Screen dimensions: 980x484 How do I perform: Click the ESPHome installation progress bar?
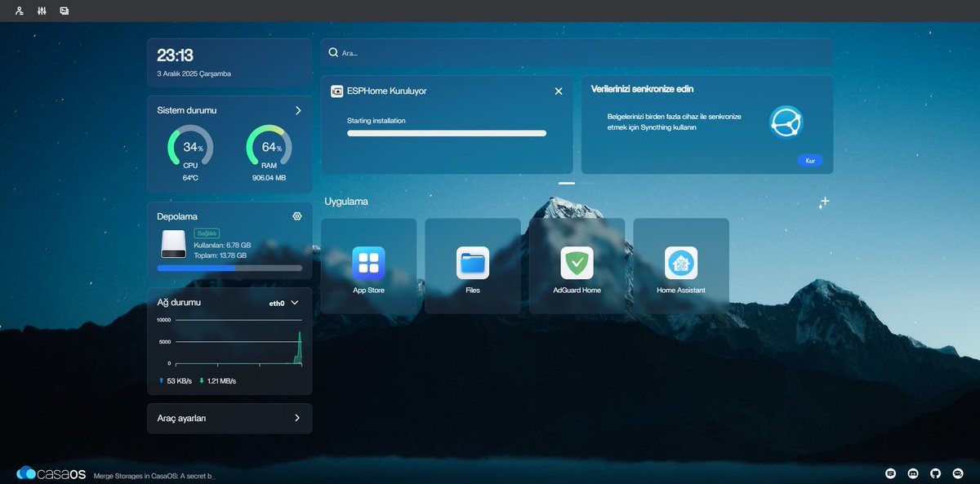tap(447, 133)
